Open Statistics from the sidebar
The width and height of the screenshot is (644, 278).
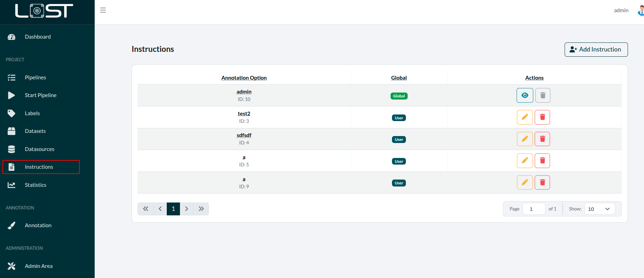click(35, 185)
